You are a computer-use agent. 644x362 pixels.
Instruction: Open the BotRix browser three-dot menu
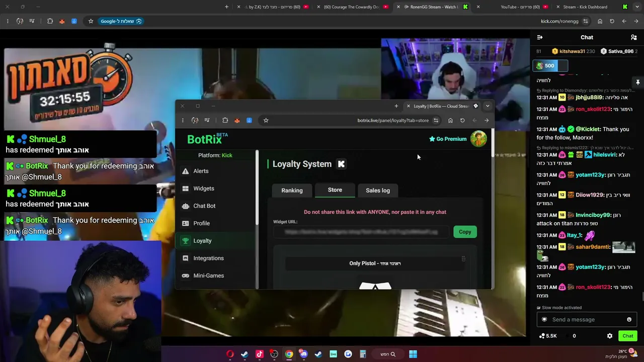pos(183,120)
